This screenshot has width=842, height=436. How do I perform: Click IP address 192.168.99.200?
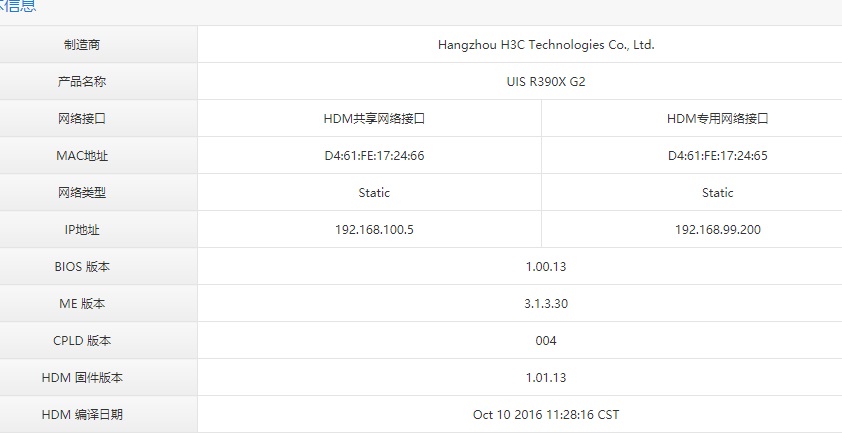point(717,230)
